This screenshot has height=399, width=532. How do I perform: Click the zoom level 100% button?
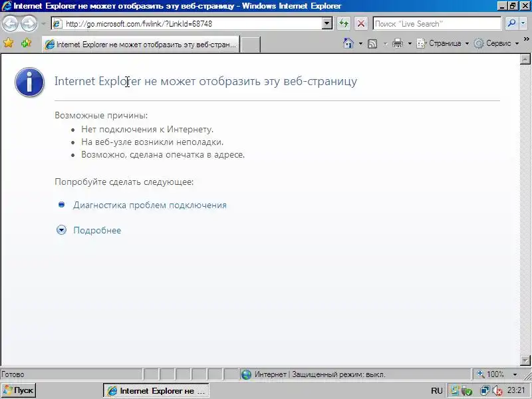[491, 374]
